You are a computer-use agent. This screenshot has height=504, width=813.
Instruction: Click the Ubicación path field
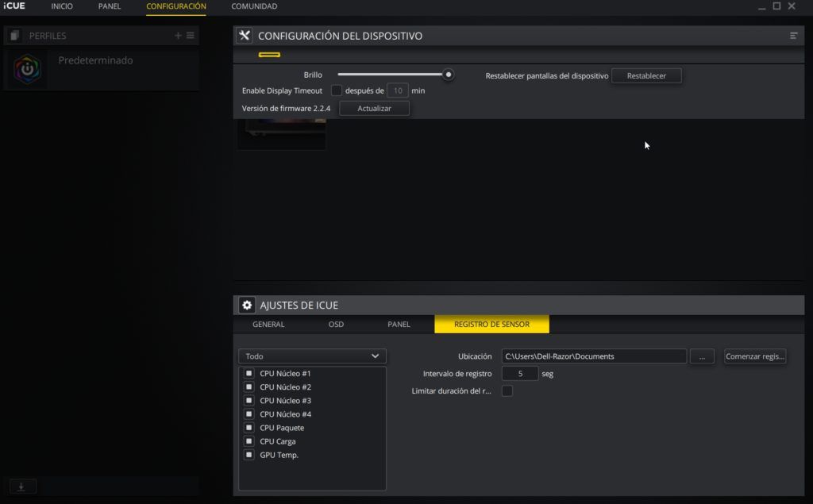(594, 356)
